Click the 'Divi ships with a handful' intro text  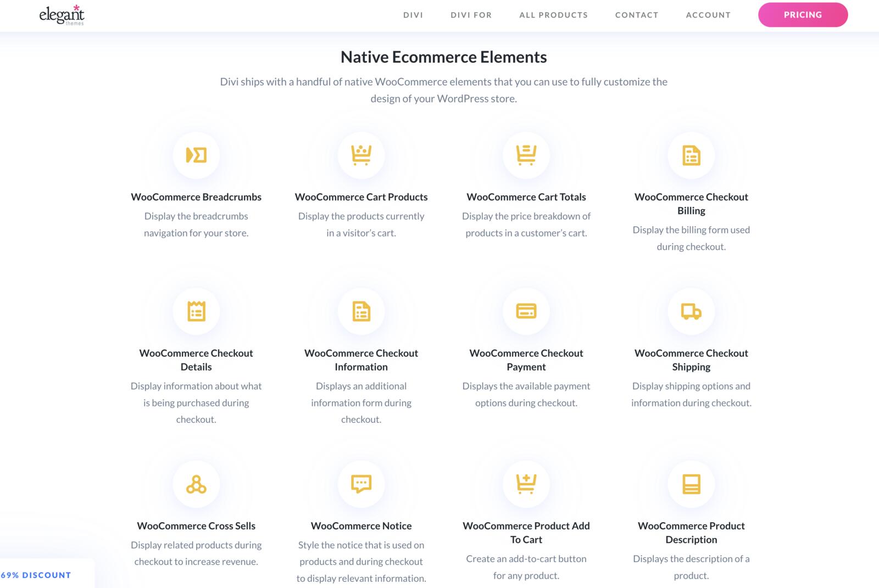[x=444, y=90]
